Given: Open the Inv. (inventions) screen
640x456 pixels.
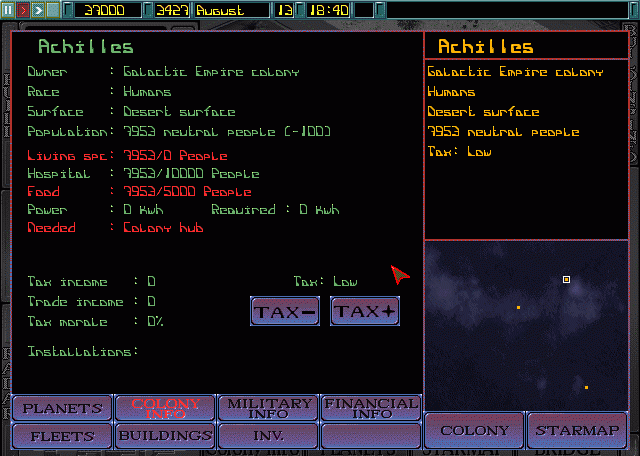Looking at the screenshot, I should [x=269, y=436].
